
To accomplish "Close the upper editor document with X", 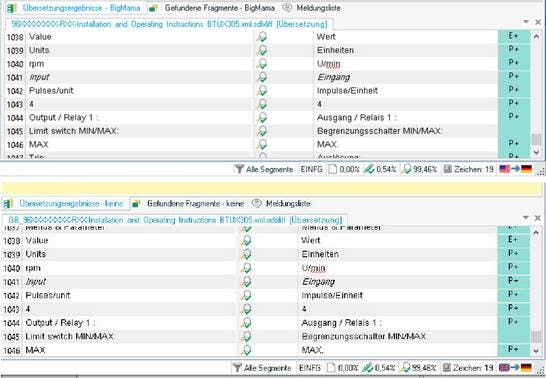I will coord(538,22).
